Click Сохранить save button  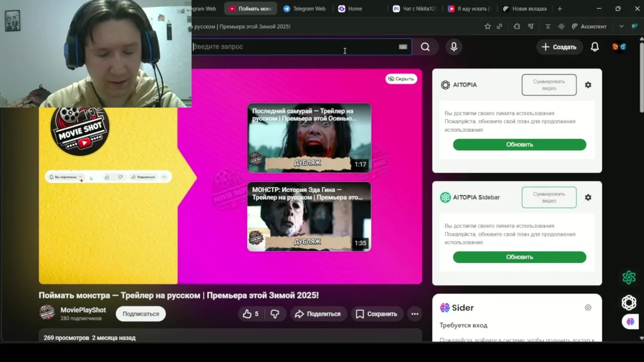coord(377,314)
